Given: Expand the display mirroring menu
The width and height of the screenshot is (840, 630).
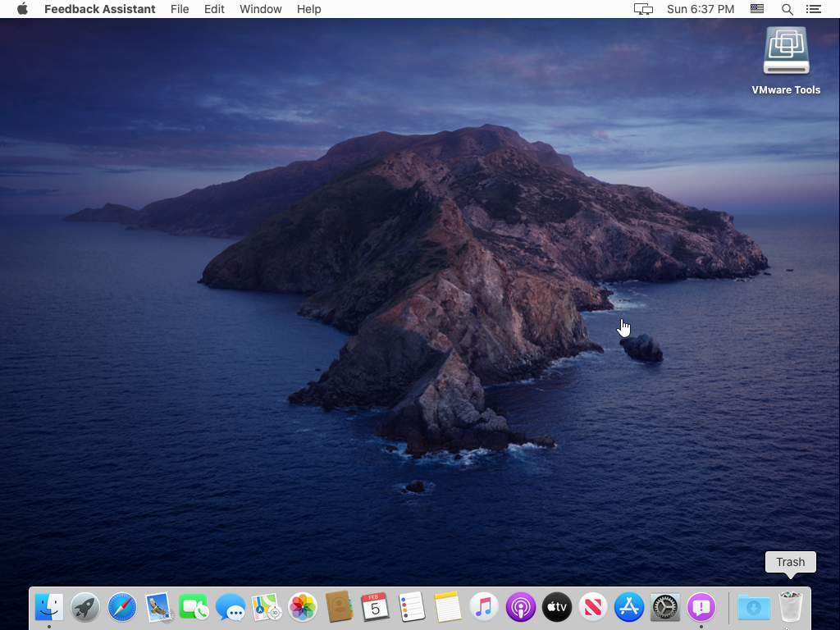Looking at the screenshot, I should 643,9.
